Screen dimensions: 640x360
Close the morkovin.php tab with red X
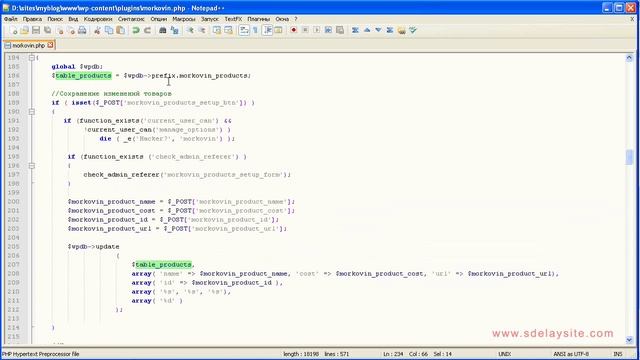coord(50,45)
